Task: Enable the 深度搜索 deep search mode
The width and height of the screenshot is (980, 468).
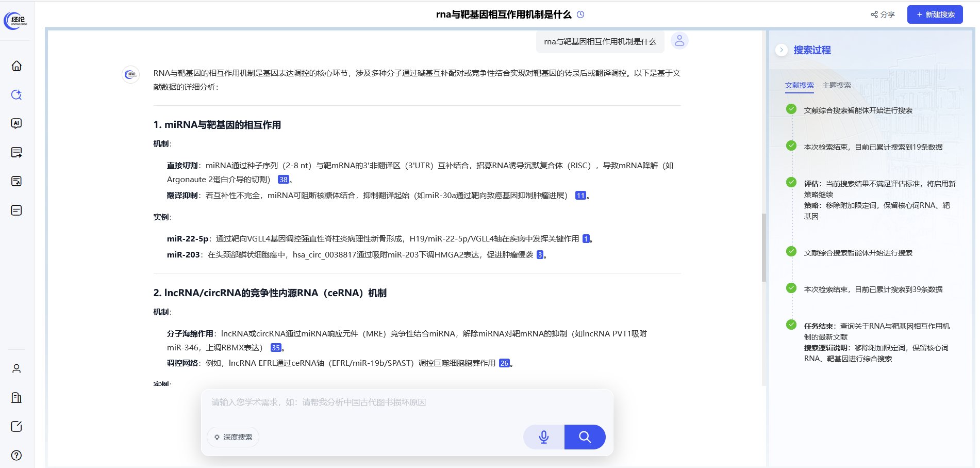Action: [x=232, y=437]
